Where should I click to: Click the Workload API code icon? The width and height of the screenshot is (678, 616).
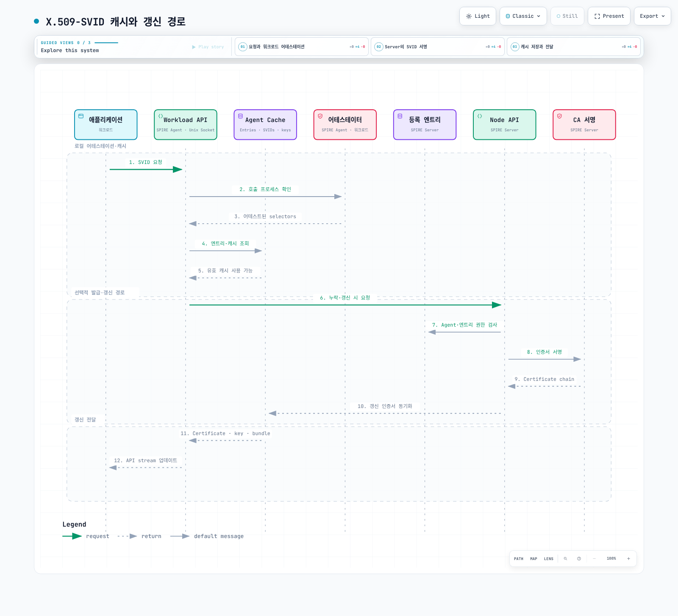(x=161, y=116)
